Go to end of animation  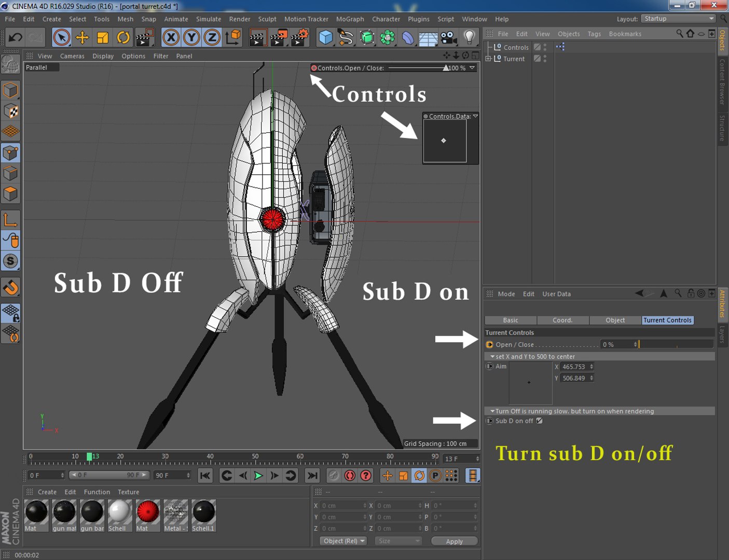click(312, 475)
